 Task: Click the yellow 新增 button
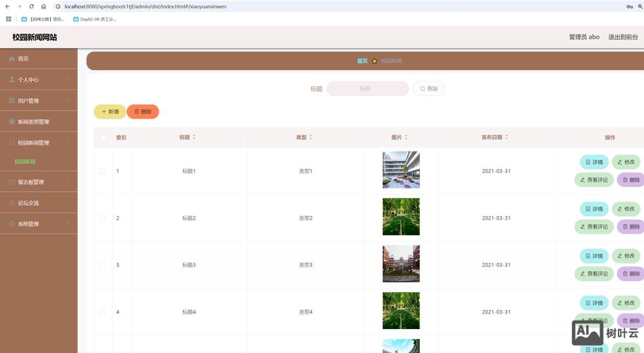click(x=110, y=112)
